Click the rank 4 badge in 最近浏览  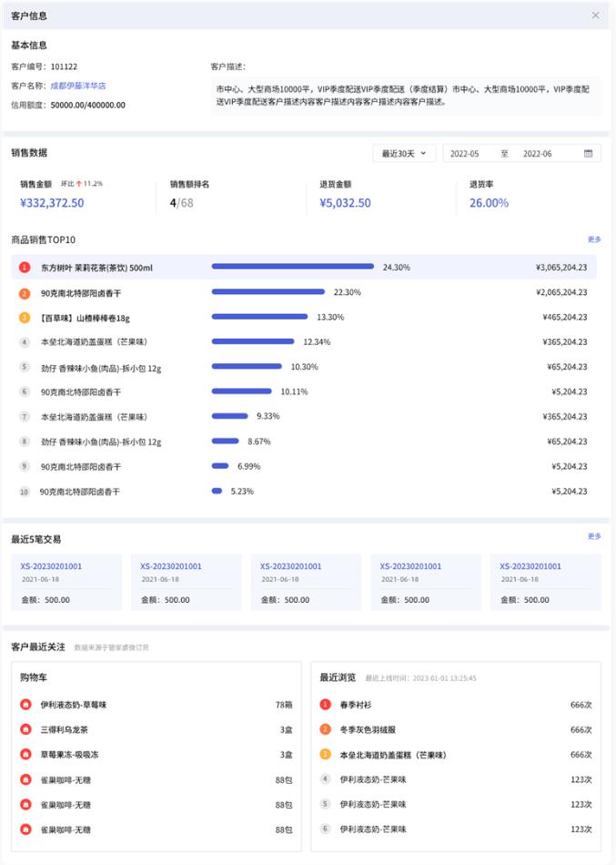pyautogui.click(x=326, y=778)
